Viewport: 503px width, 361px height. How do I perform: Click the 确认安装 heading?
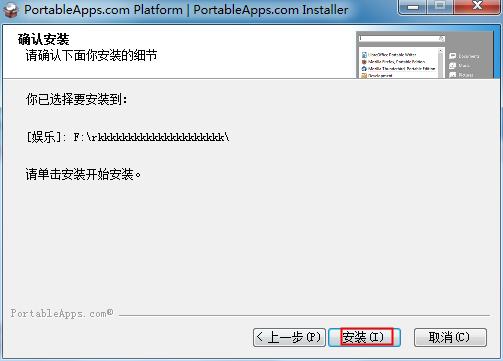point(43,39)
